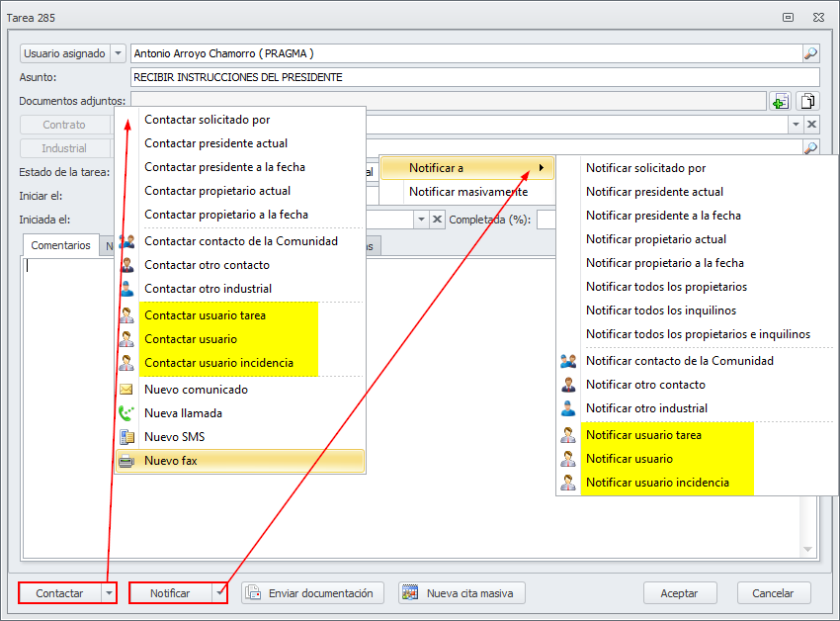The height and width of the screenshot is (621, 840).
Task: Click the Asunto text field
Action: pos(475,77)
